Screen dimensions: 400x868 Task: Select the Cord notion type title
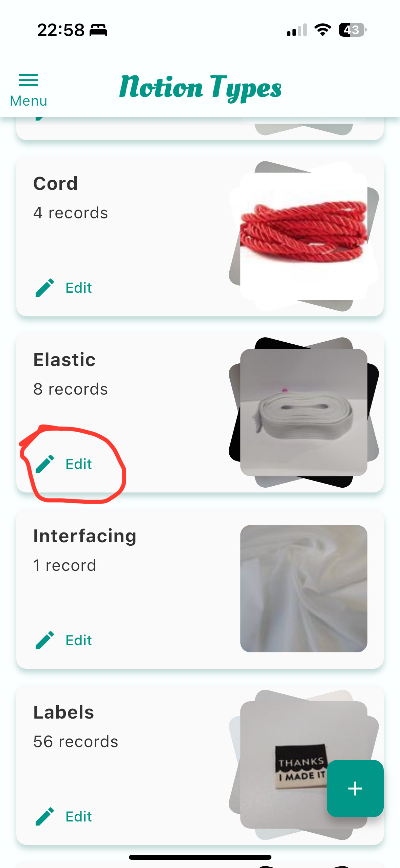56,184
